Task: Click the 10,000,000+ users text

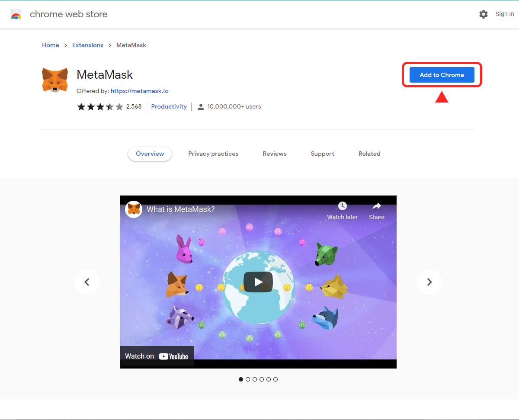Action: click(234, 107)
